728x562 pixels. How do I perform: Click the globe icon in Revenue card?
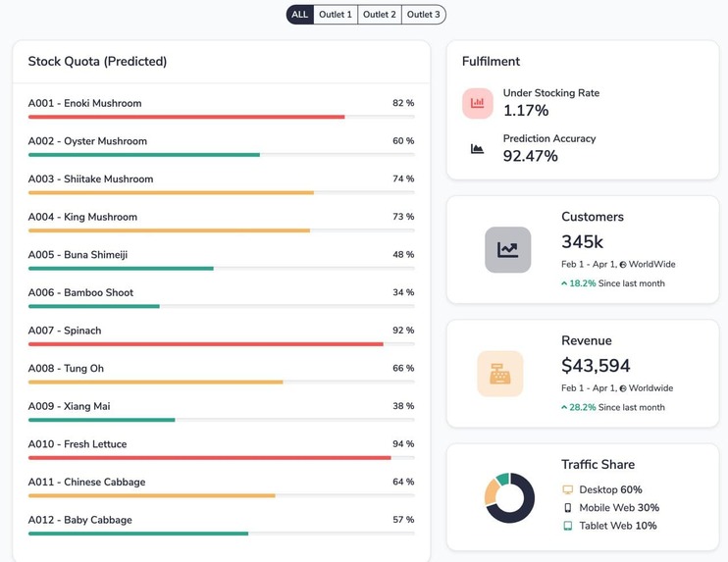623,388
